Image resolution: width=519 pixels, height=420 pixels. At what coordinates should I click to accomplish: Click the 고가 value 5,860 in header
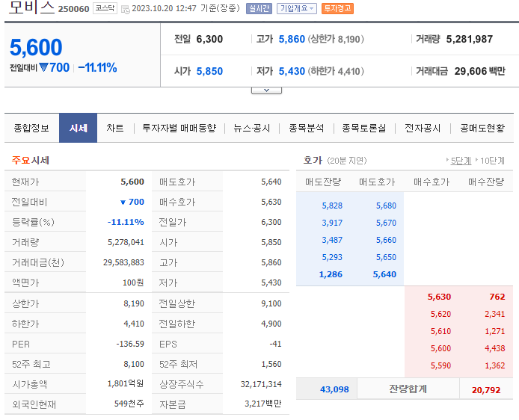pos(292,39)
